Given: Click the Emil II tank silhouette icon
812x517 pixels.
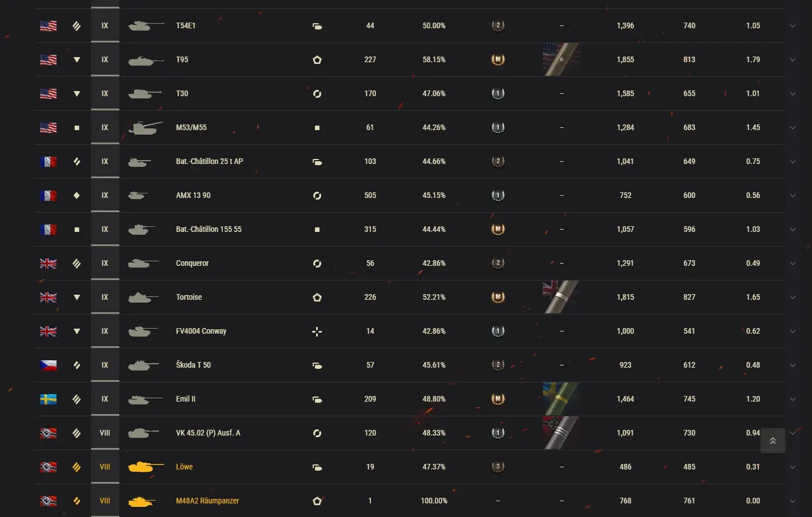Looking at the screenshot, I should pyautogui.click(x=145, y=399).
